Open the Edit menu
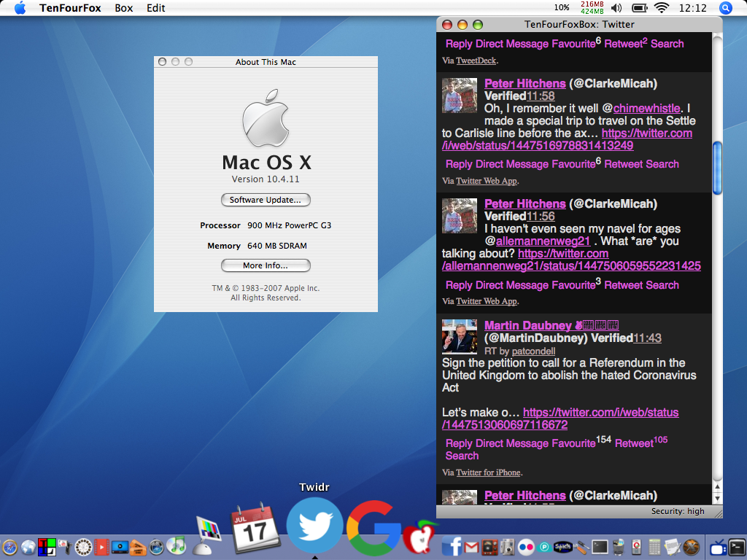This screenshot has width=747, height=560. 156,8
